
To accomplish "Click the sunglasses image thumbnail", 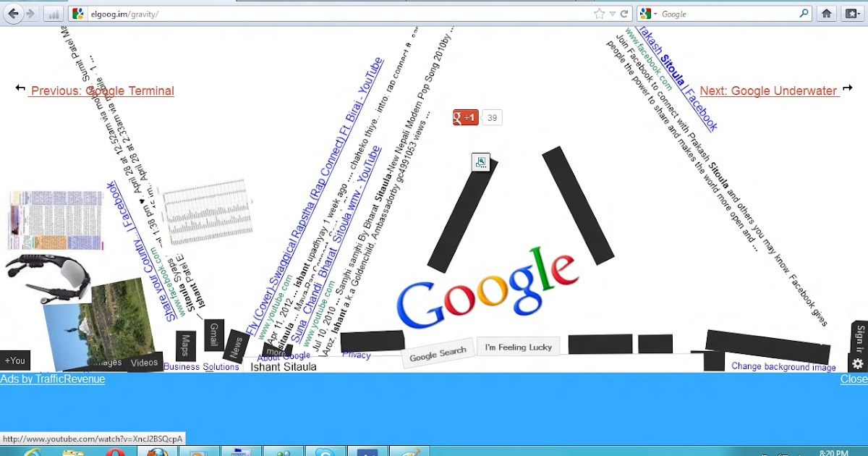I will tap(47, 277).
